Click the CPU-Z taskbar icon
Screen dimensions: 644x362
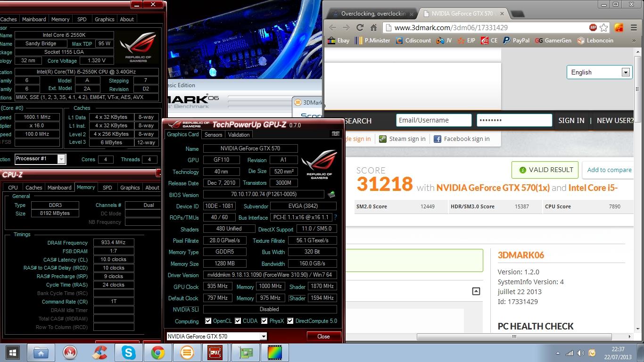coord(215,353)
